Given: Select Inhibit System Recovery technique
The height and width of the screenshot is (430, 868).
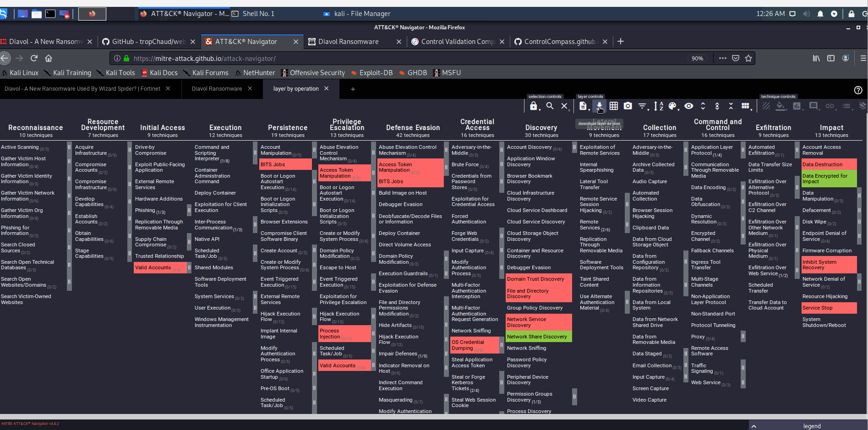Looking at the screenshot, I should (x=829, y=265).
